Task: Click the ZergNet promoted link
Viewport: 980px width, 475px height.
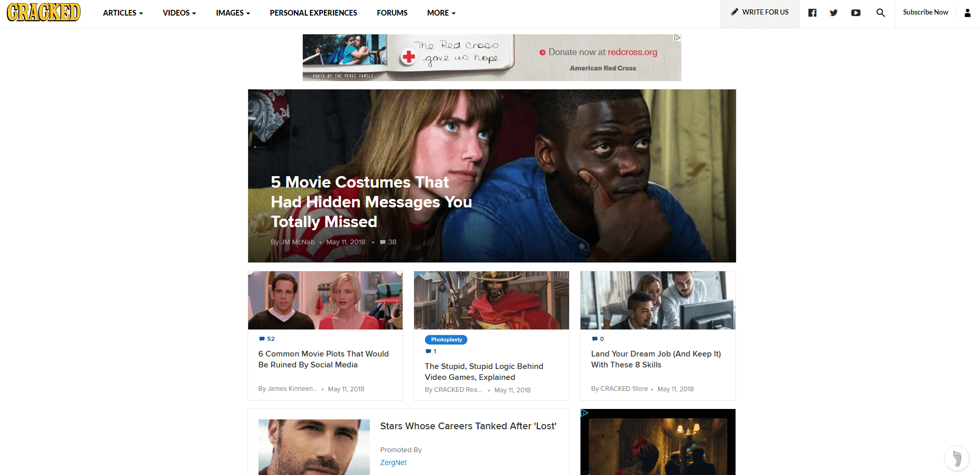Action: [x=393, y=463]
